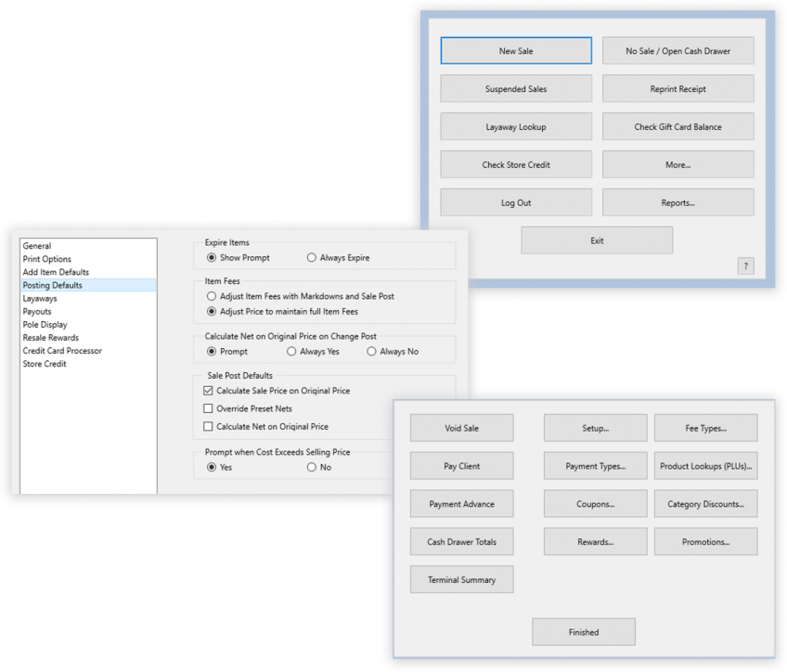Click the Void Sale button
787x672 pixels.
[x=461, y=428]
